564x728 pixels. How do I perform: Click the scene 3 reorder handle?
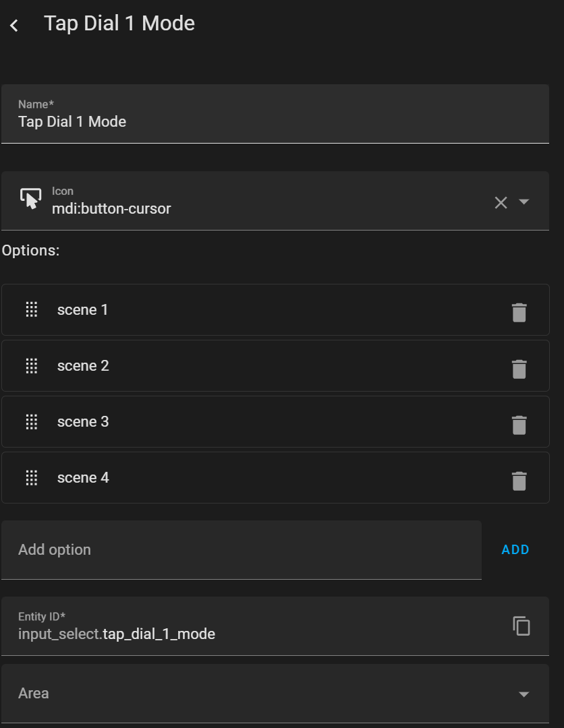pos(31,422)
